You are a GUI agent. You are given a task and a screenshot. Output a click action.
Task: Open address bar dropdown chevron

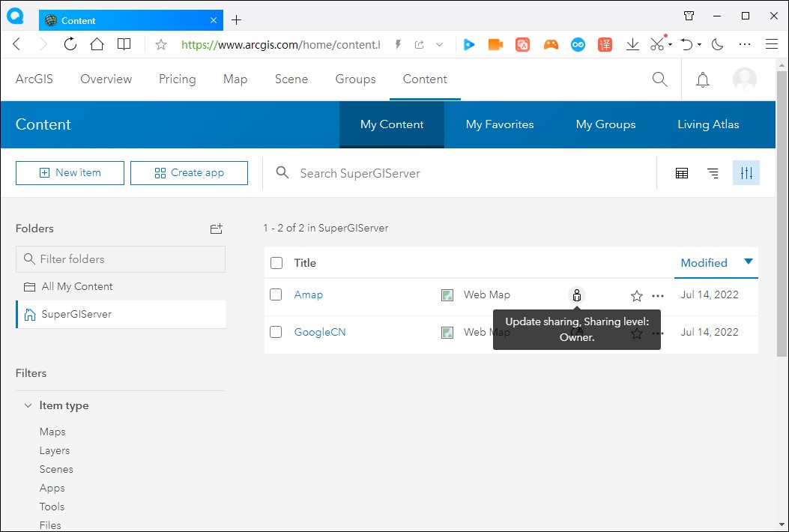click(439, 45)
